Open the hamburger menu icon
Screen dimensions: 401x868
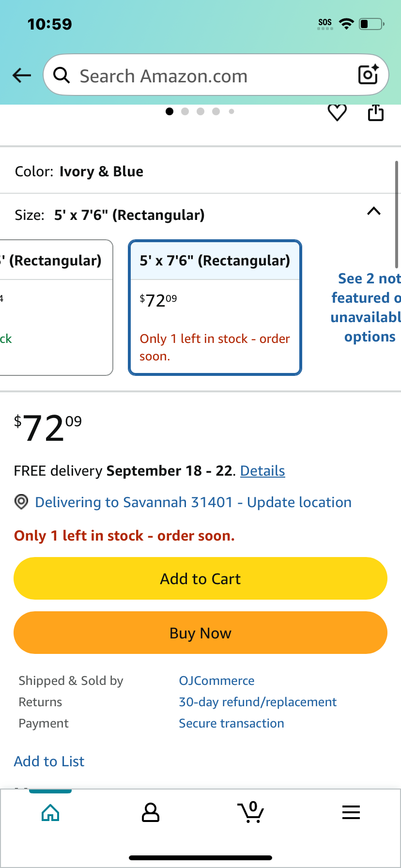coord(351,812)
